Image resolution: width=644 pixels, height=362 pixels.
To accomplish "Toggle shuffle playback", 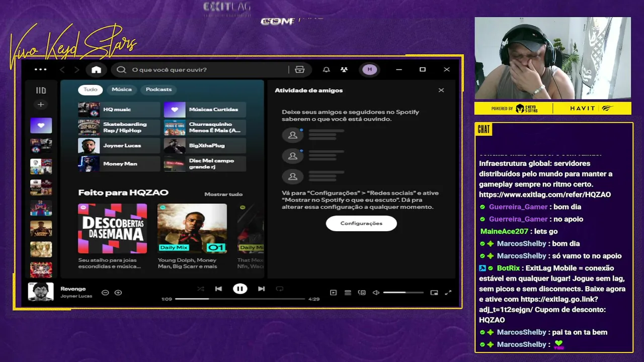I will [x=201, y=289].
